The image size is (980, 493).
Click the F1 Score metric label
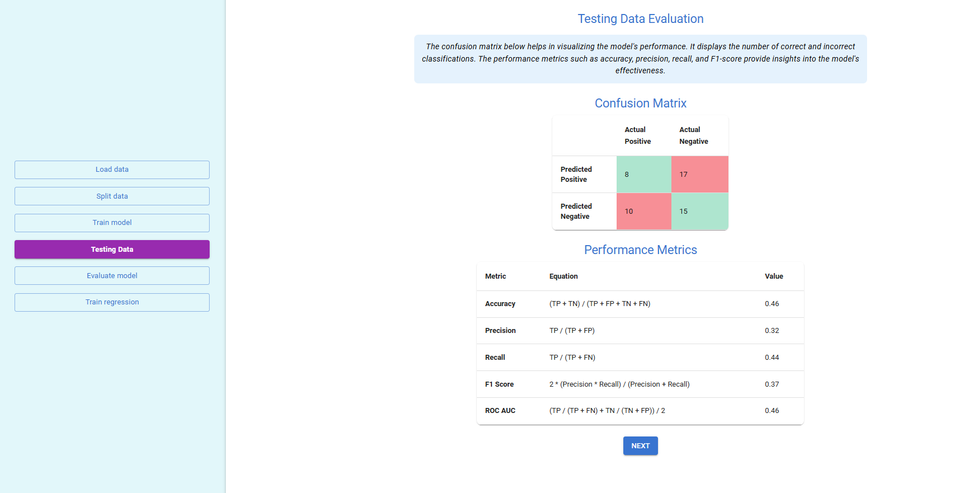499,384
